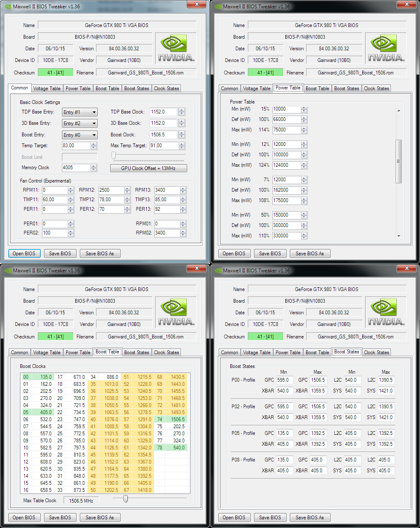Select boost clock entry 00 value 135.0
This screenshot has width=420, height=528.
click(x=38, y=377)
